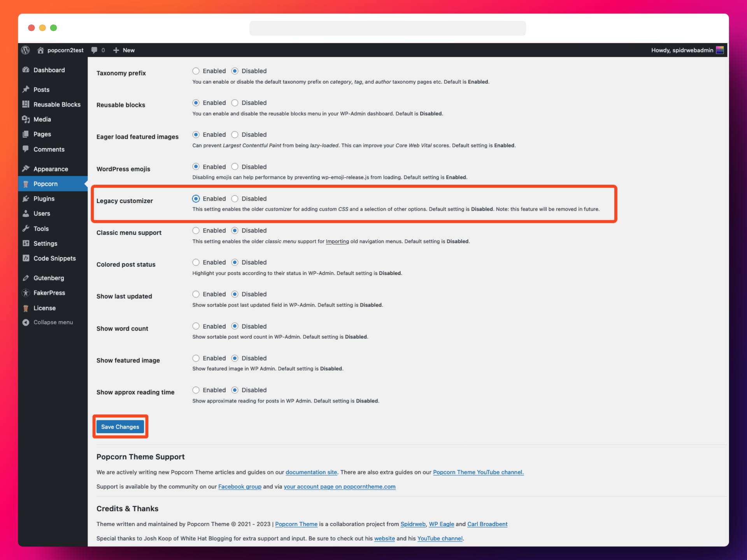Click the Media icon in sidebar
This screenshot has width=747, height=560.
point(26,119)
